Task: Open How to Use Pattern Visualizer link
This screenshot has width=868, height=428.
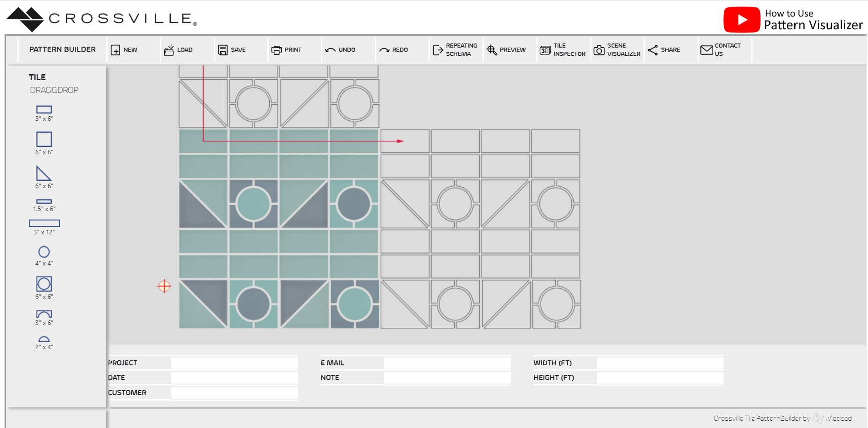Action: (x=813, y=20)
